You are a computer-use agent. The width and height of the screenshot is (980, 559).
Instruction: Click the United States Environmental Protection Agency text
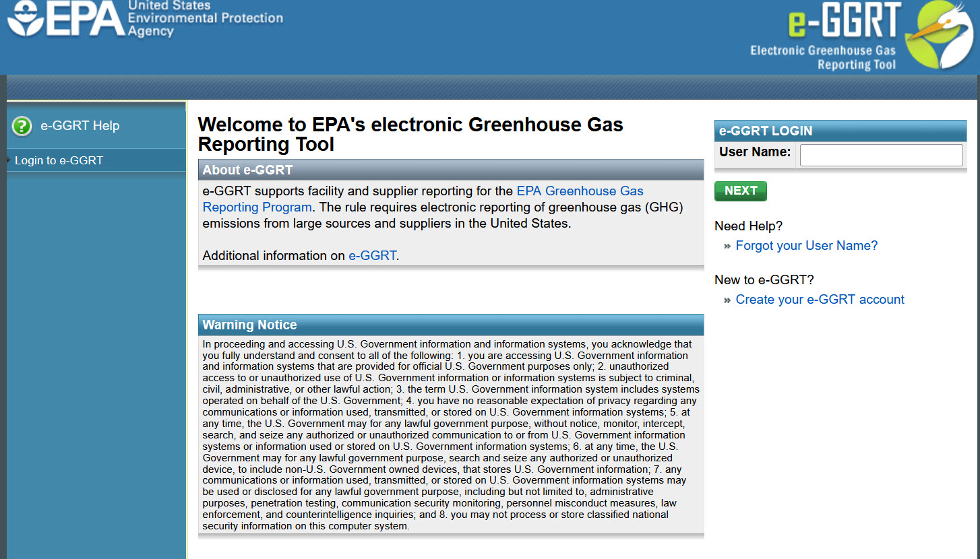pyautogui.click(x=205, y=18)
